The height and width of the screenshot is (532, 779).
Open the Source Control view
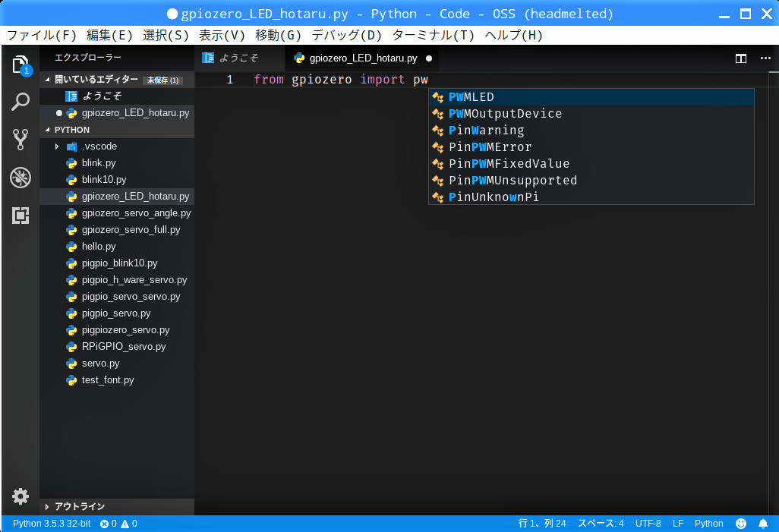(20, 140)
